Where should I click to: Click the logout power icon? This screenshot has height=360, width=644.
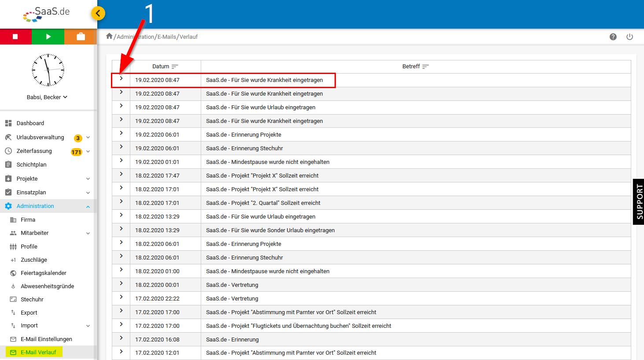(x=629, y=37)
